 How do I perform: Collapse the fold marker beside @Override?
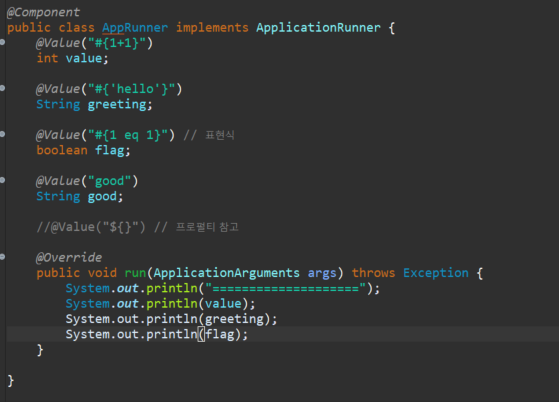pos(2,257)
